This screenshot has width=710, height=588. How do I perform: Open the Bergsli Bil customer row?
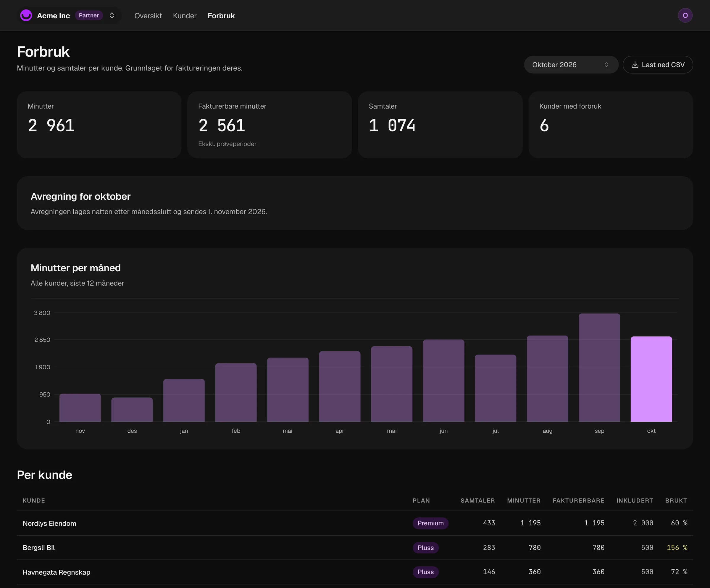(355, 547)
